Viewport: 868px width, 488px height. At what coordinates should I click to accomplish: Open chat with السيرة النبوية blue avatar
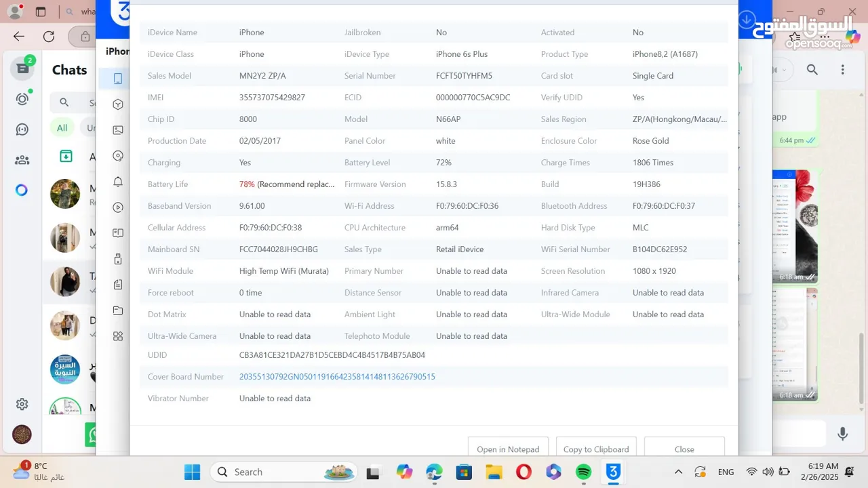point(65,369)
